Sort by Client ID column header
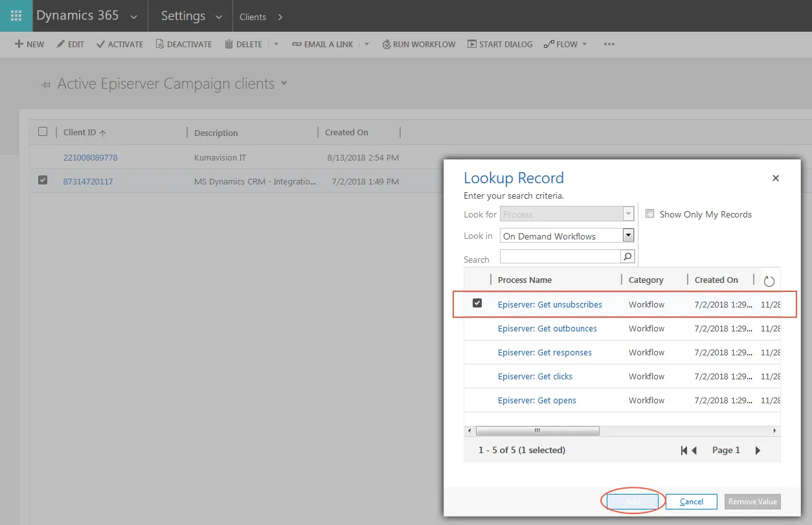The image size is (812, 525). click(x=80, y=132)
